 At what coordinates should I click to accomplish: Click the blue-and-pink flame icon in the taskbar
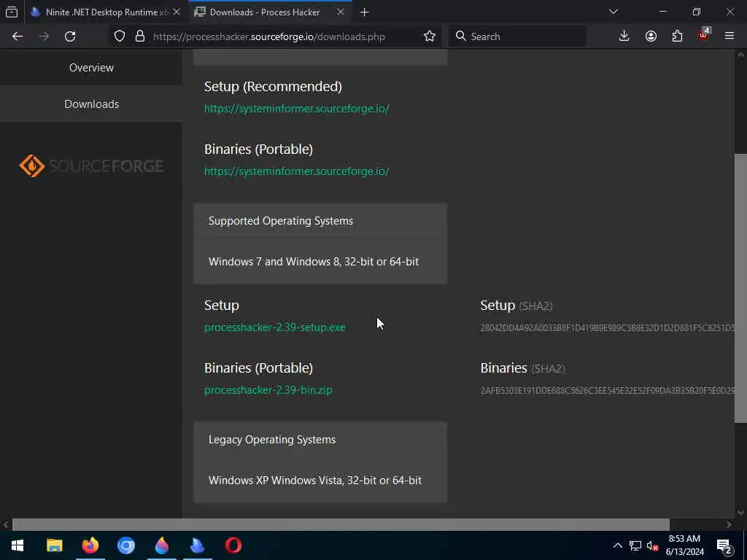[x=162, y=545]
